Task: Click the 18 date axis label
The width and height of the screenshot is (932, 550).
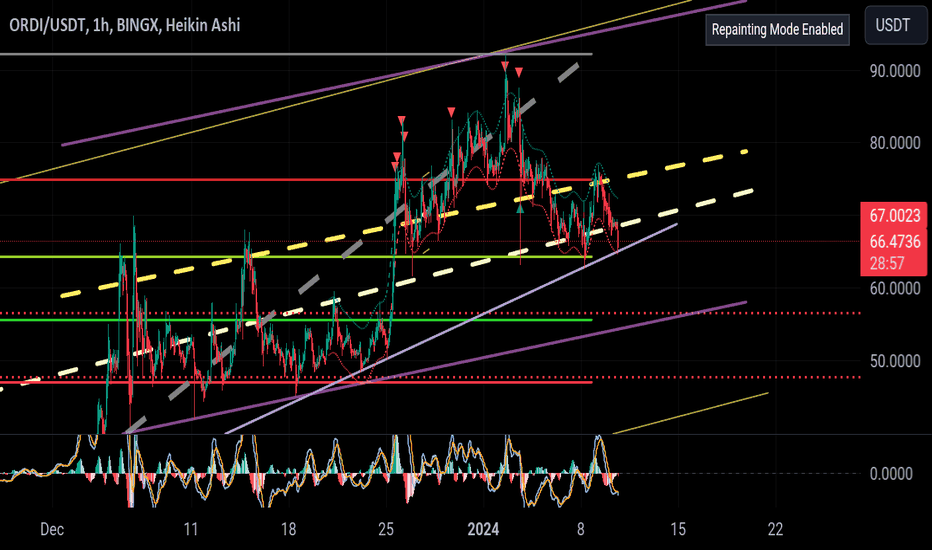Action: coord(288,529)
